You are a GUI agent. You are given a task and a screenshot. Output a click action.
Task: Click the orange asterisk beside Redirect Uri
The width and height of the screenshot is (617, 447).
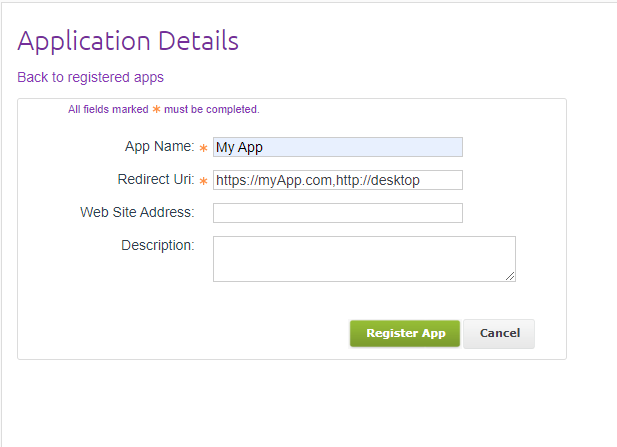[x=204, y=181]
